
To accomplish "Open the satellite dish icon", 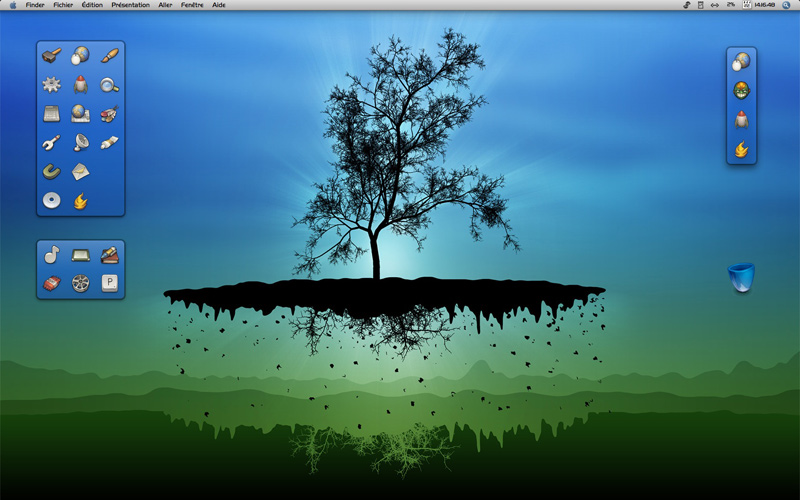I will (81, 142).
